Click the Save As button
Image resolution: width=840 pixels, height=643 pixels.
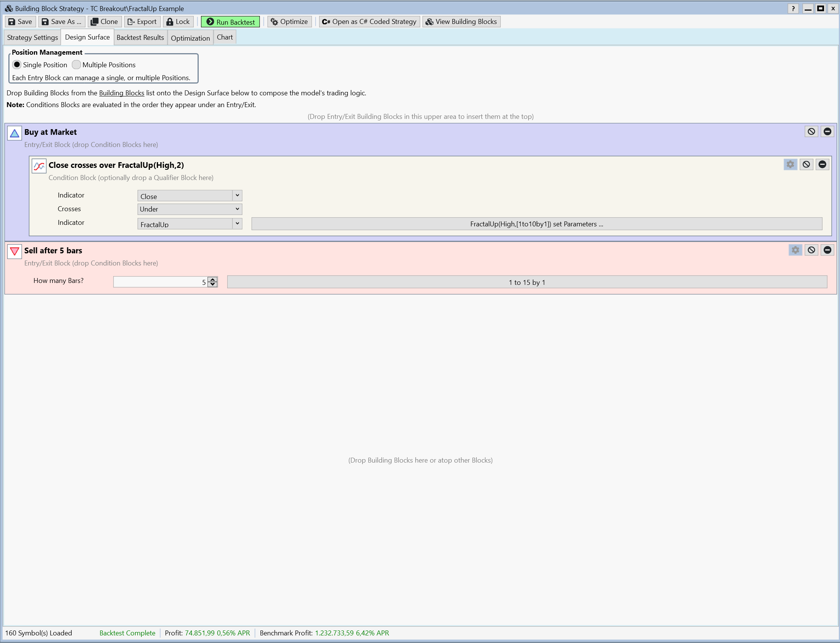click(61, 21)
